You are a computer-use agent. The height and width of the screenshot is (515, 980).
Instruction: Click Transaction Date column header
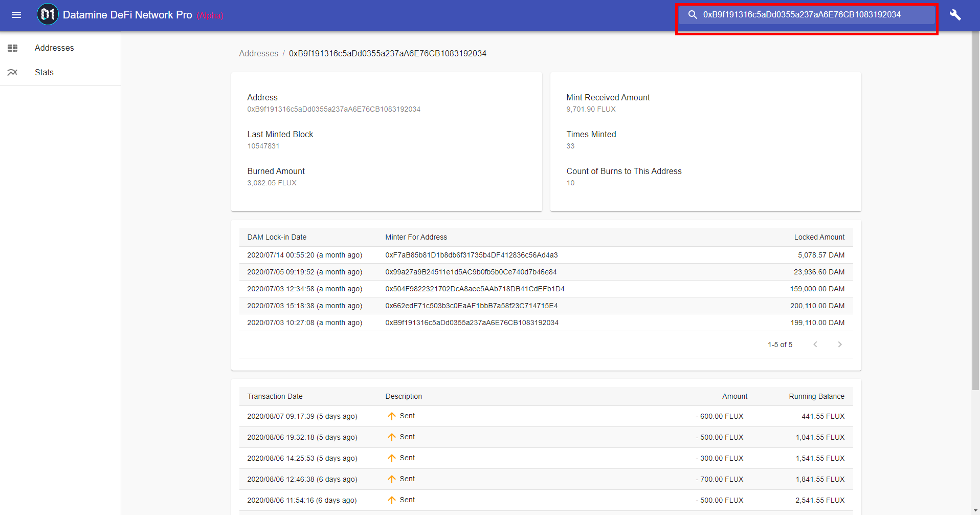tap(275, 396)
